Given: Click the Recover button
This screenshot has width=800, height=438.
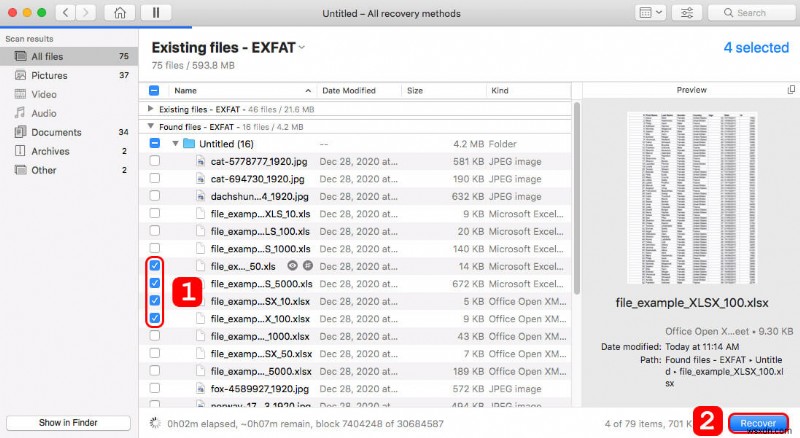Looking at the screenshot, I should tap(758, 423).
